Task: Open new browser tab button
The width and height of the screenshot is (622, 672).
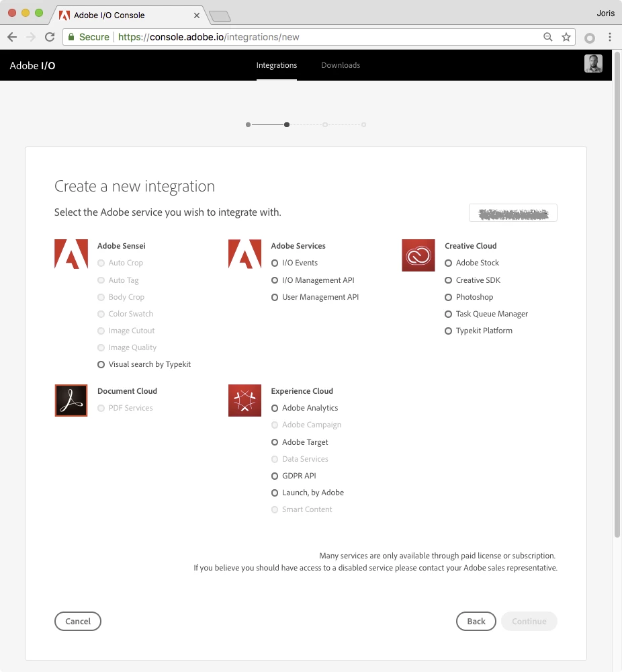Action: pos(220,16)
